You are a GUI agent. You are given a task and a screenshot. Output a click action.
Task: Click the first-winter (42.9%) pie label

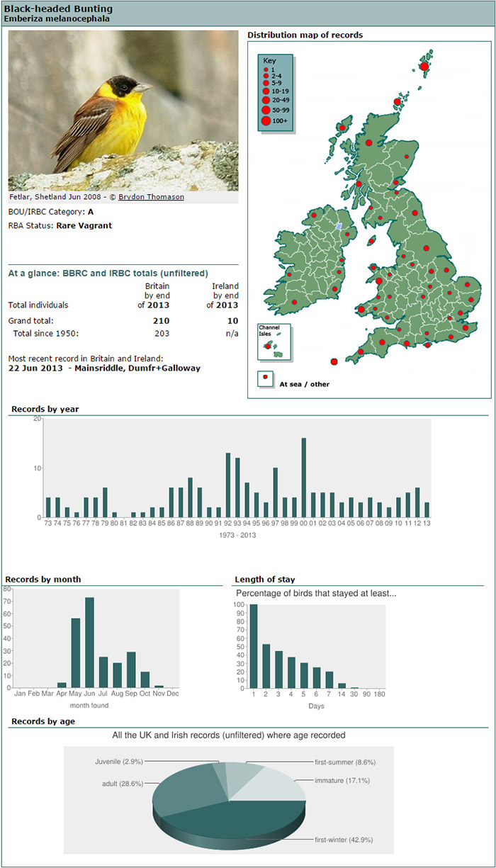344,840
